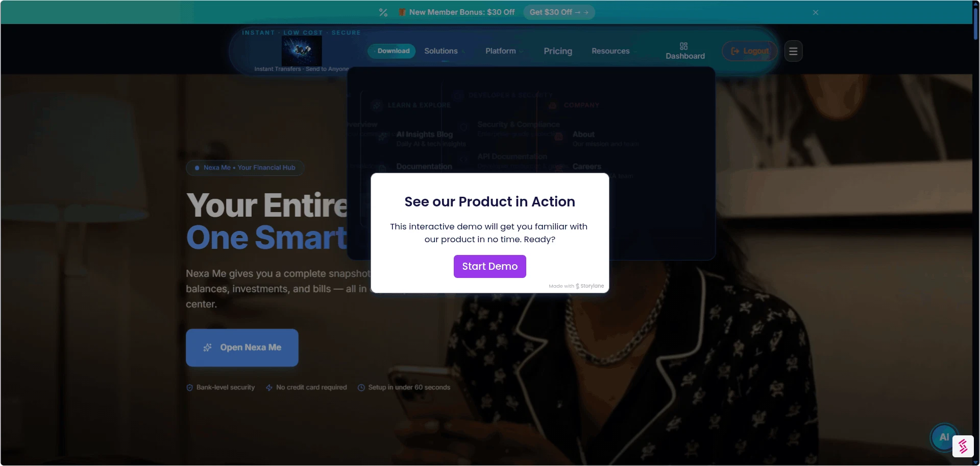Click the Get $30 Off button

pyautogui.click(x=559, y=12)
